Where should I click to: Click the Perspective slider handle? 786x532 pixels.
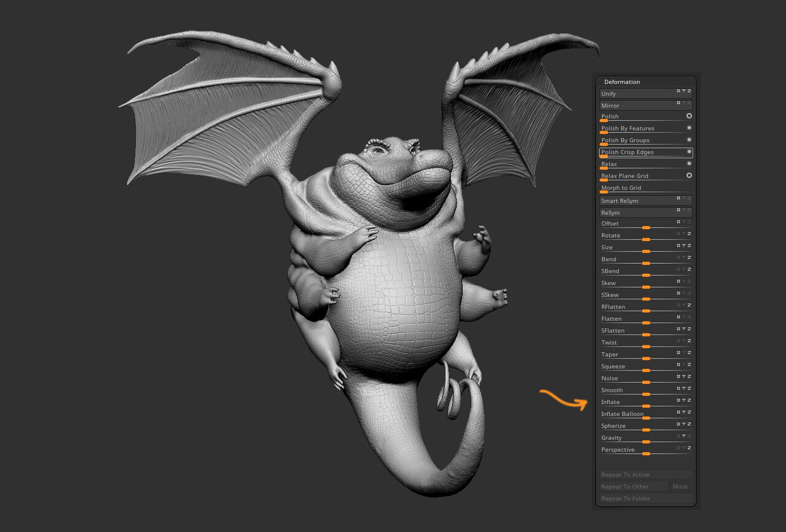[x=646, y=453]
